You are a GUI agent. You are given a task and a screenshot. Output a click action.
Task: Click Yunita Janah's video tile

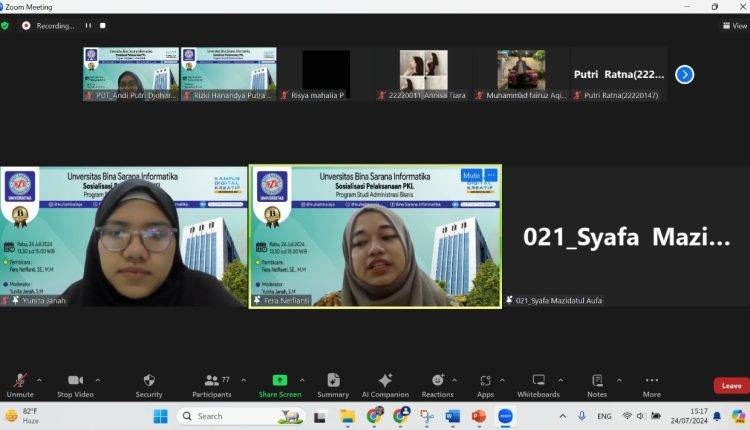coord(123,236)
